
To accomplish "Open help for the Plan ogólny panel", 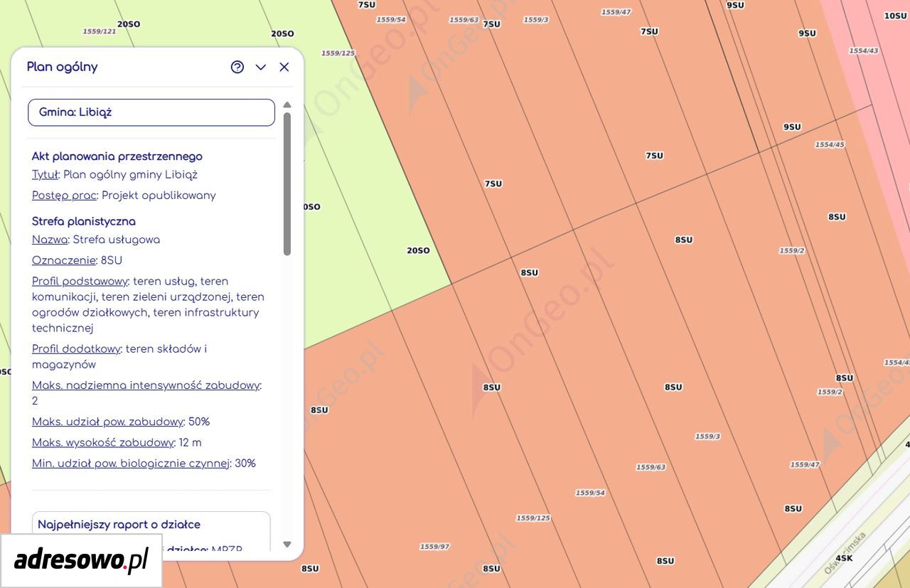I will click(237, 67).
